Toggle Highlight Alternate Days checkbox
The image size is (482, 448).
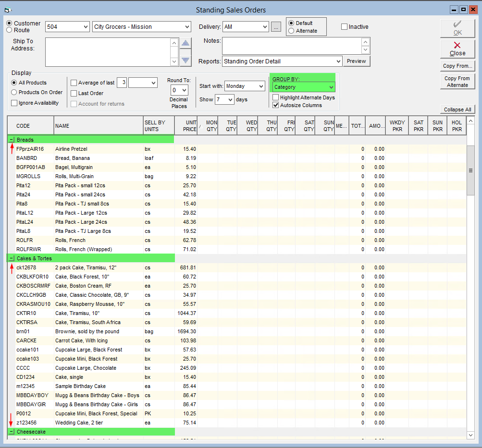(276, 97)
